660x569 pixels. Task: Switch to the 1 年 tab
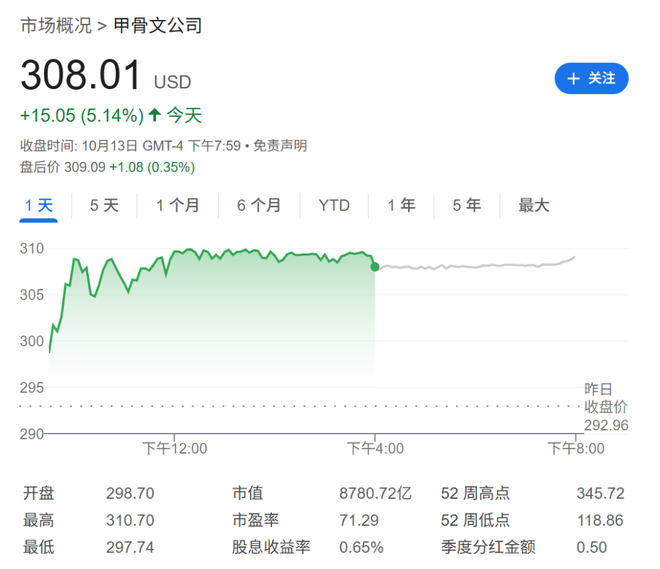click(401, 205)
